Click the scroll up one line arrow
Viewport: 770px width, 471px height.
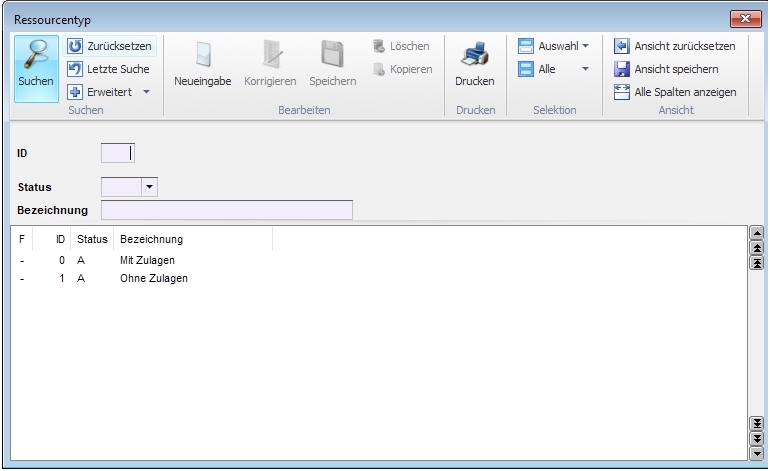757,233
